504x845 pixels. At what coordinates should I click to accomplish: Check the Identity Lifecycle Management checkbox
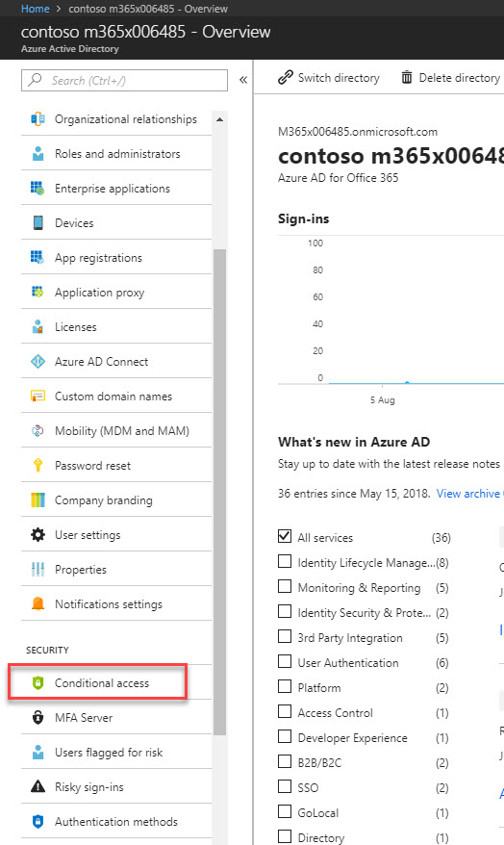[285, 561]
